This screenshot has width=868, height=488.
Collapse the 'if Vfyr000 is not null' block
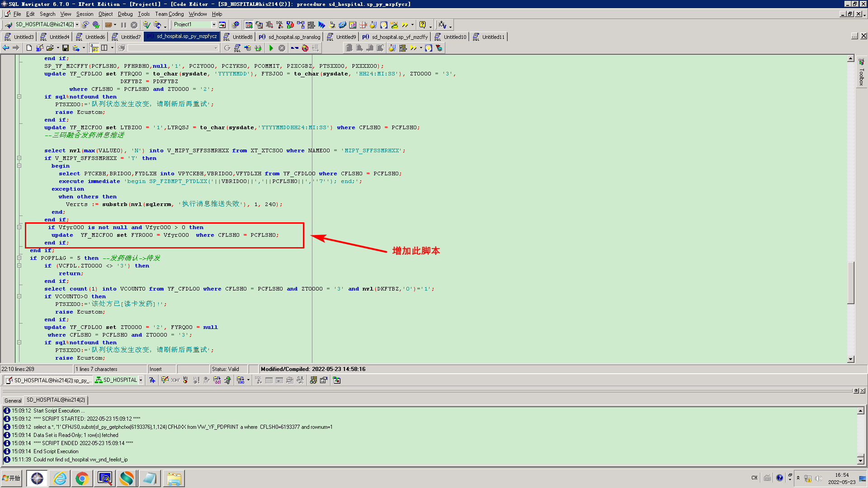pos(19,227)
